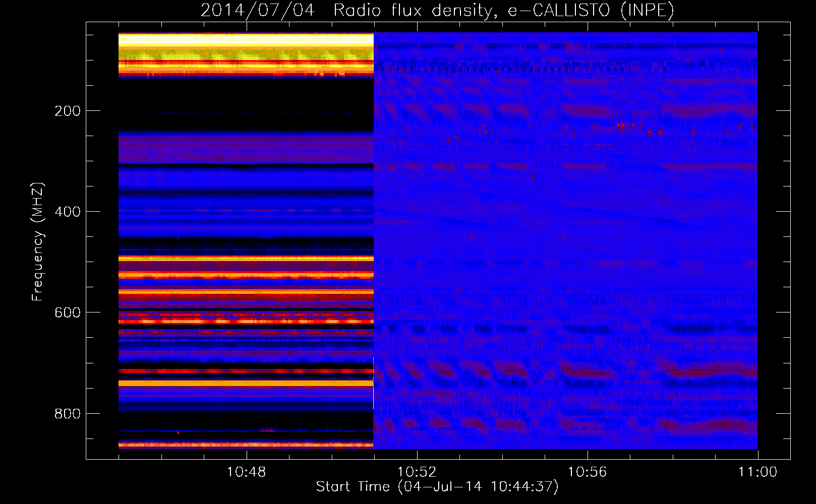
Task: Click the 10:56 time tick label
Action: (x=587, y=472)
